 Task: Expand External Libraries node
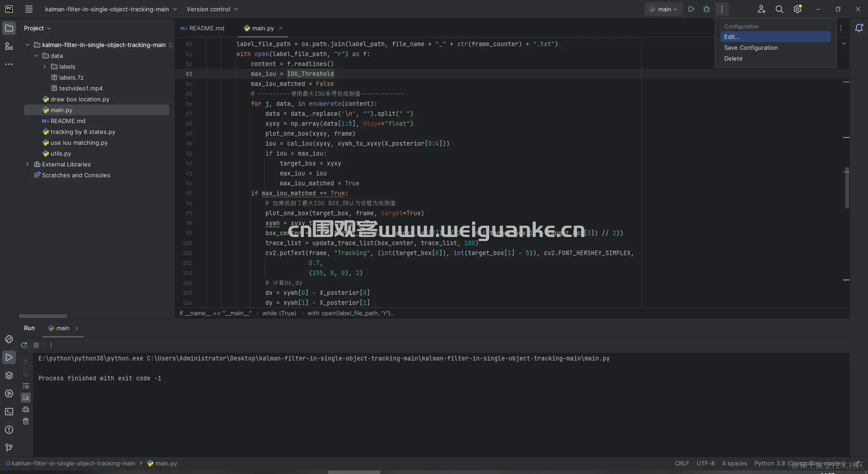pos(28,164)
